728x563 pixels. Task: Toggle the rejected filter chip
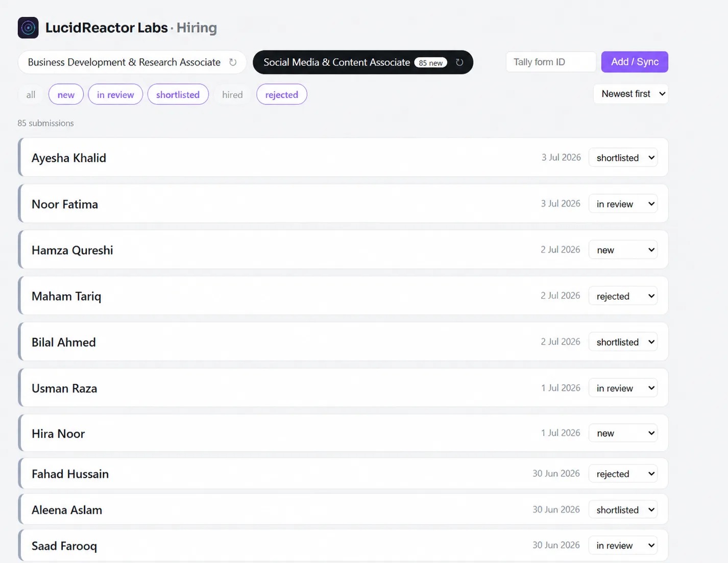[282, 94]
